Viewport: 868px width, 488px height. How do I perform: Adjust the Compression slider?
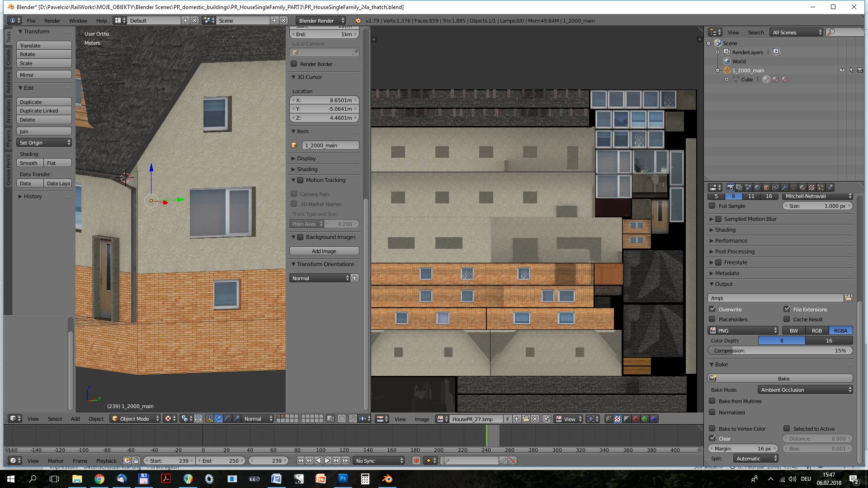coord(780,351)
